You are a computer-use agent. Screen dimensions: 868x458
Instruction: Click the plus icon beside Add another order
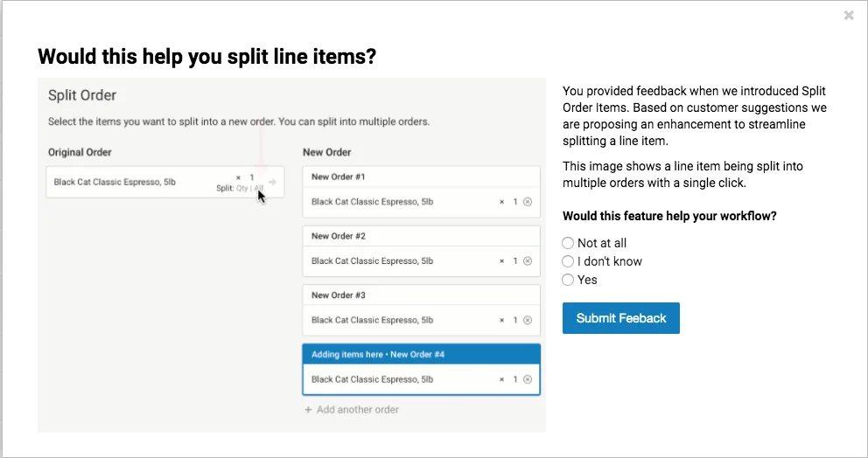pyautogui.click(x=308, y=410)
